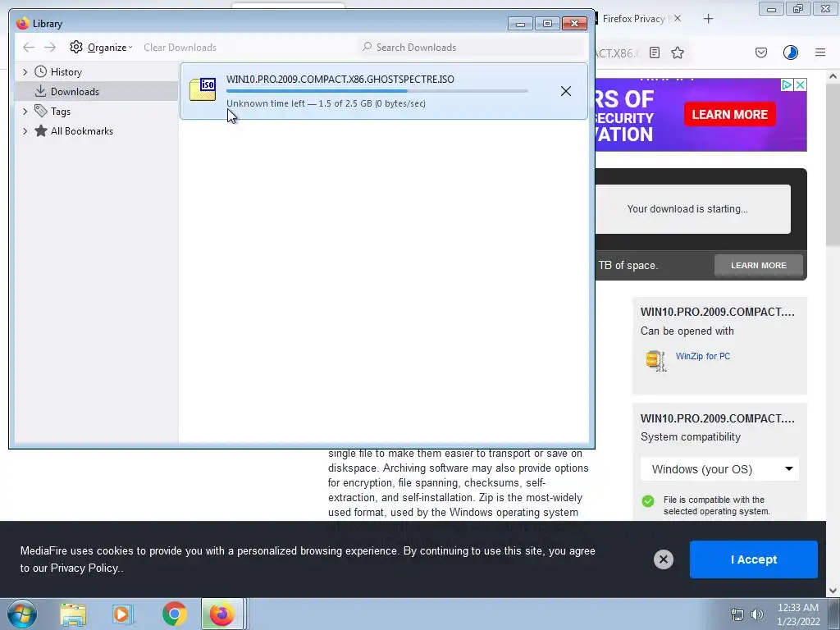The height and width of the screenshot is (630, 840).
Task: Open the Organize gear menu
Action: tap(101, 47)
